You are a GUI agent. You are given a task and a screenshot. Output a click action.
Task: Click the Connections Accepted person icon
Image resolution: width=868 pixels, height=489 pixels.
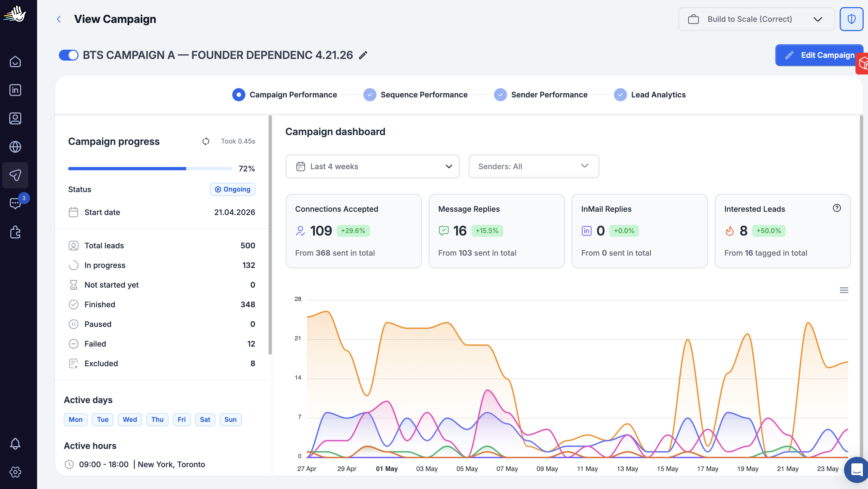click(300, 231)
